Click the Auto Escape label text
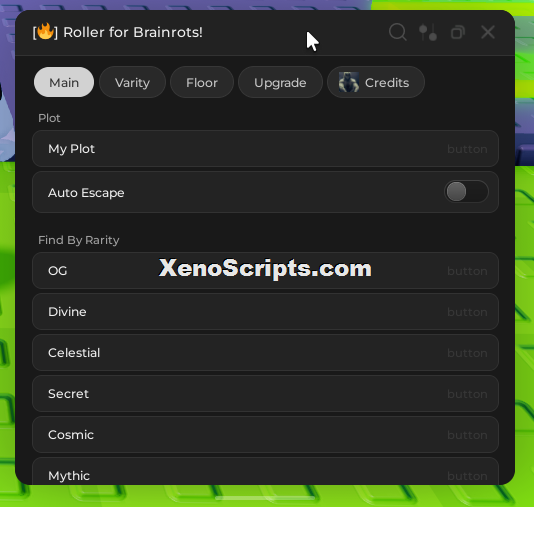 pyautogui.click(x=86, y=192)
